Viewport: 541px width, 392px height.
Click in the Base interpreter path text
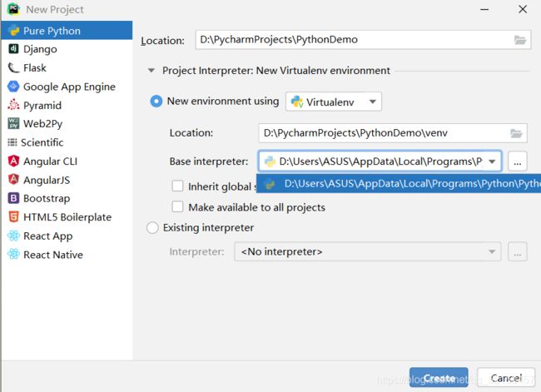coord(380,161)
